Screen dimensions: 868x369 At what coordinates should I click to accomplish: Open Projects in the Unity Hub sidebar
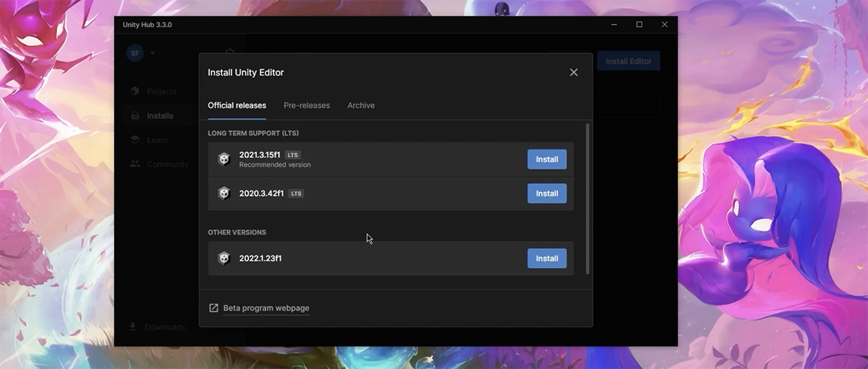coord(161,92)
